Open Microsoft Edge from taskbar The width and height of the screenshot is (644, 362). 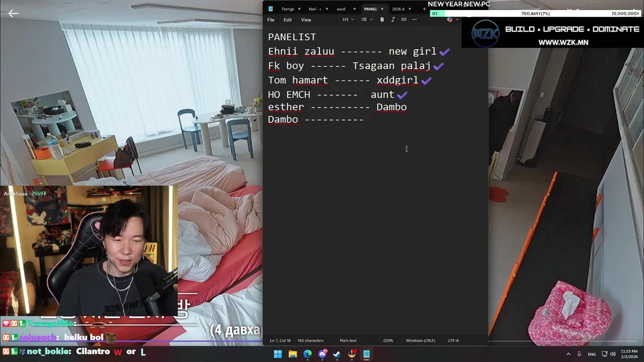[307, 354]
